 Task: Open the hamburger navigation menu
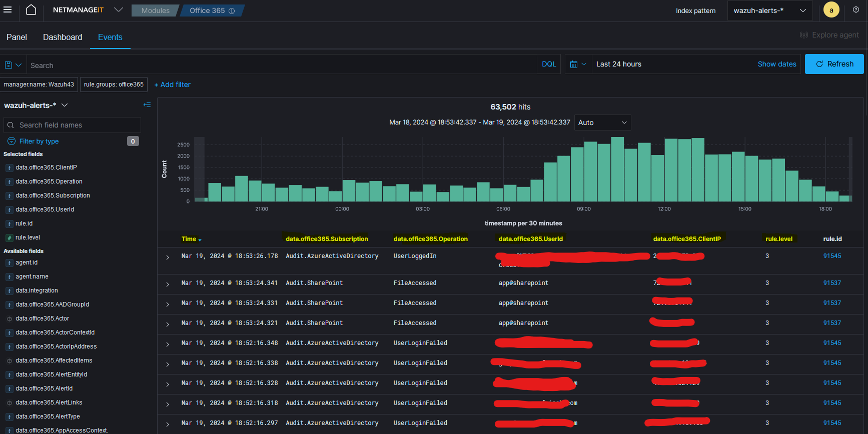coord(8,10)
